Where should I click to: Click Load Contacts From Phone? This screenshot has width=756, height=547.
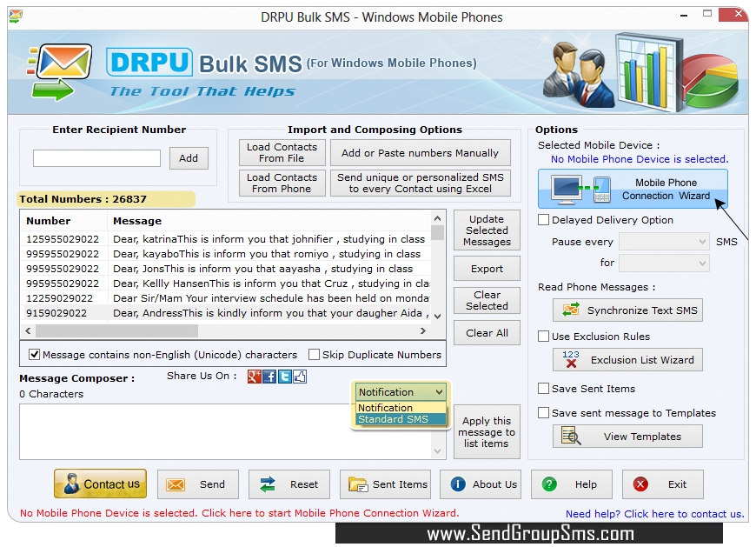(x=282, y=183)
